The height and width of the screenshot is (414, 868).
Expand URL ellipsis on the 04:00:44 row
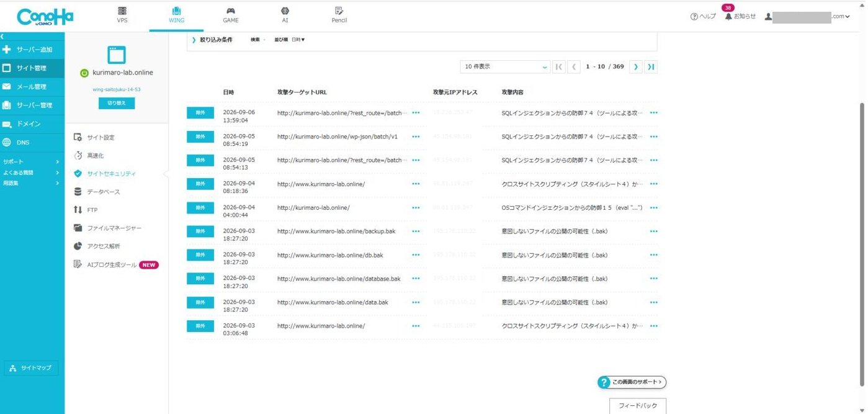click(416, 208)
